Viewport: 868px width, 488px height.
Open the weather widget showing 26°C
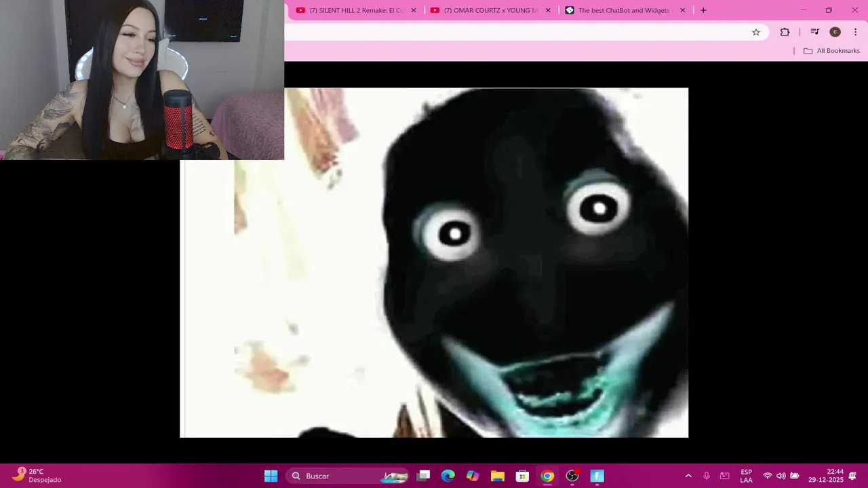(x=37, y=475)
